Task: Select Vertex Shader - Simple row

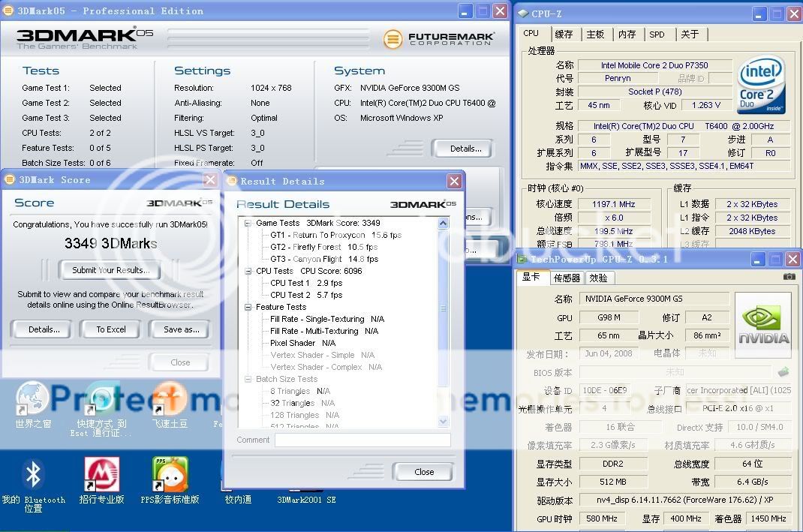Action: (x=323, y=356)
